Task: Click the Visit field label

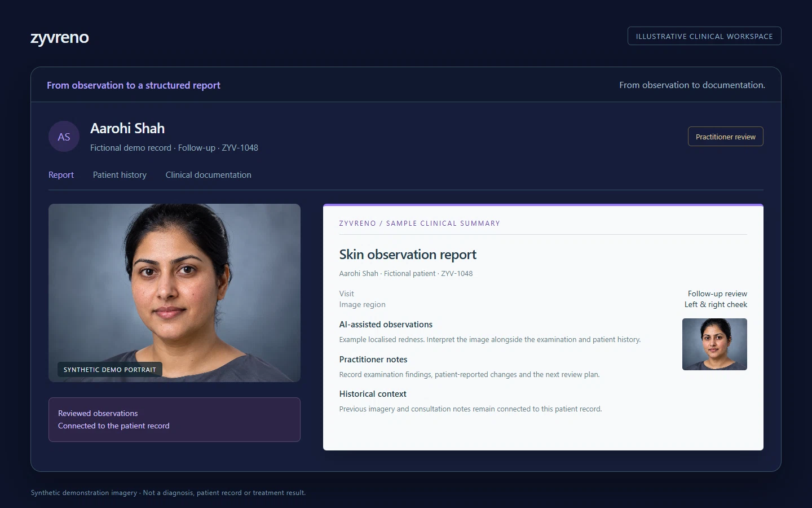Action: tap(347, 294)
